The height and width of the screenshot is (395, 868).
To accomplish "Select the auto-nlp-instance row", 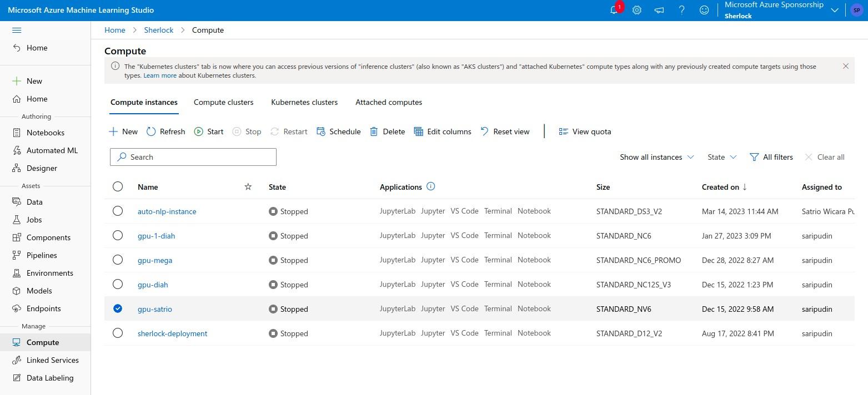I will point(118,211).
